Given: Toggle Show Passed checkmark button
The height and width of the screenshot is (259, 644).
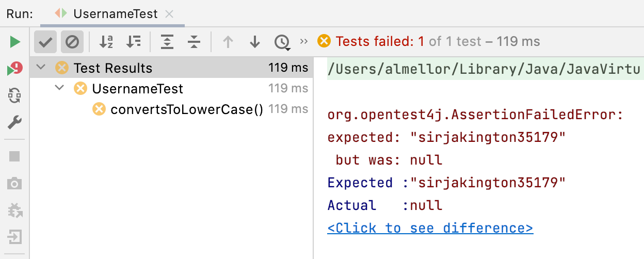Looking at the screenshot, I should pos(45,42).
